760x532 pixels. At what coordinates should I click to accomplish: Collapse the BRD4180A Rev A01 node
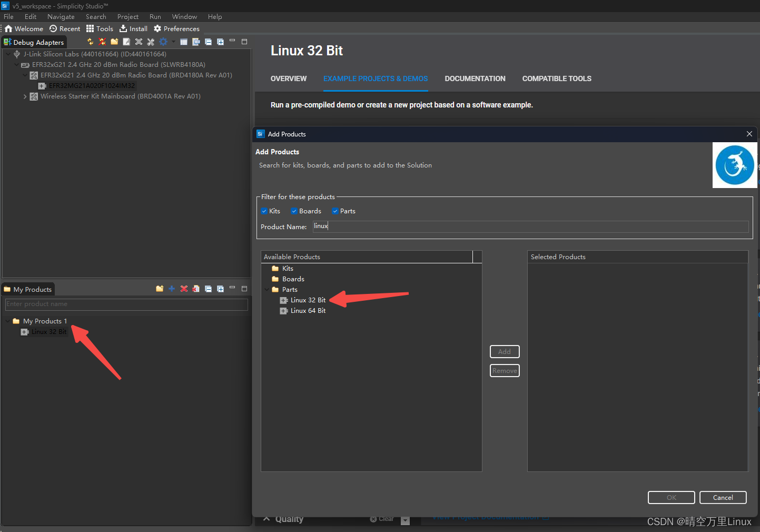click(x=25, y=75)
